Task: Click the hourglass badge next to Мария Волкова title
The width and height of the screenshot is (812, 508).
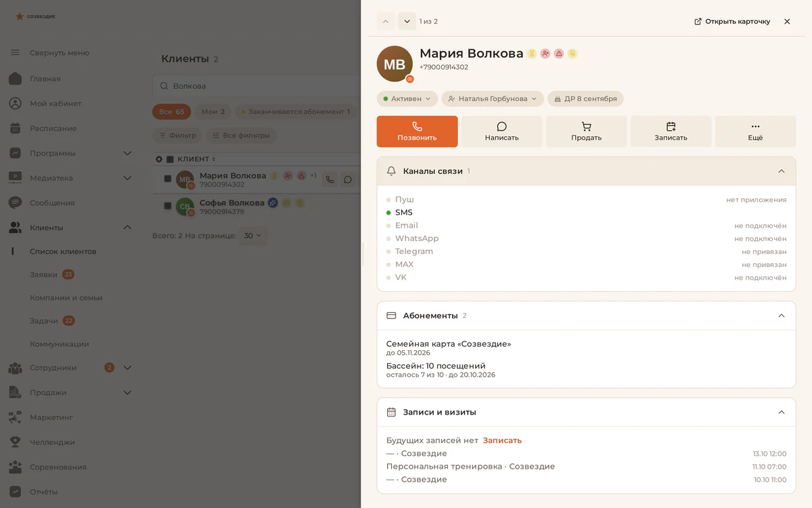Action: point(532,54)
